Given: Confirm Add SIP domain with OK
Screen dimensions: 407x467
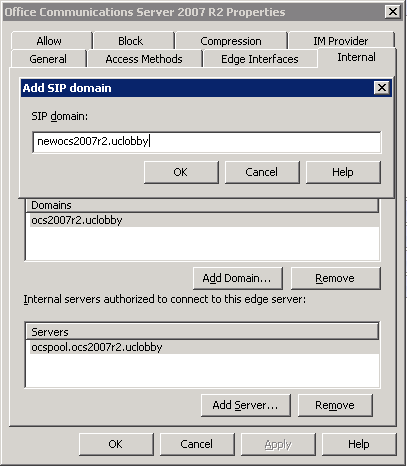Looking at the screenshot, I should (181, 172).
